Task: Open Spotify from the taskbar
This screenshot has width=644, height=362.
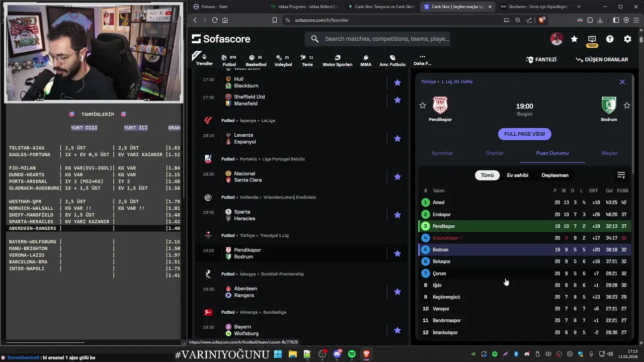Action: 352,354
